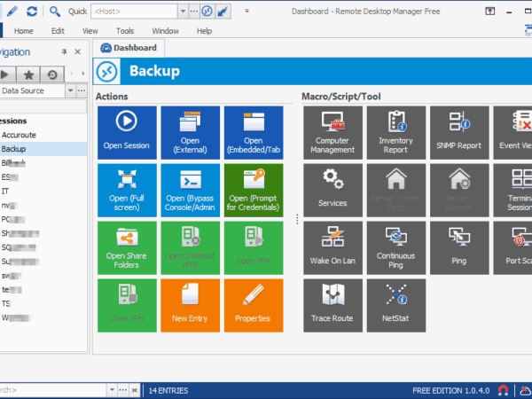Open the Edit menu
Image resolution: width=532 pixels, height=399 pixels.
(58, 31)
